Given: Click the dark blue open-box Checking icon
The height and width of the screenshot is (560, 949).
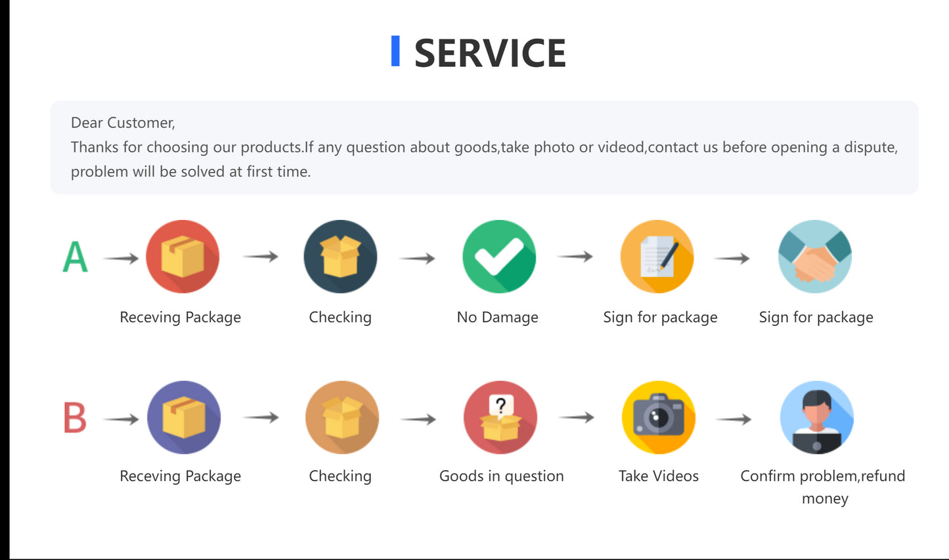Looking at the screenshot, I should tap(340, 257).
